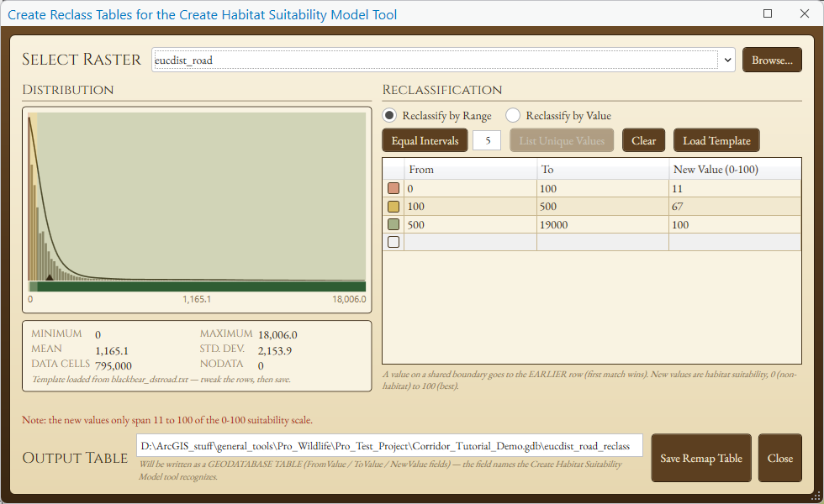Open the Select Raster dropdown arrow
Viewport: 824px width, 504px height.
coord(727,60)
